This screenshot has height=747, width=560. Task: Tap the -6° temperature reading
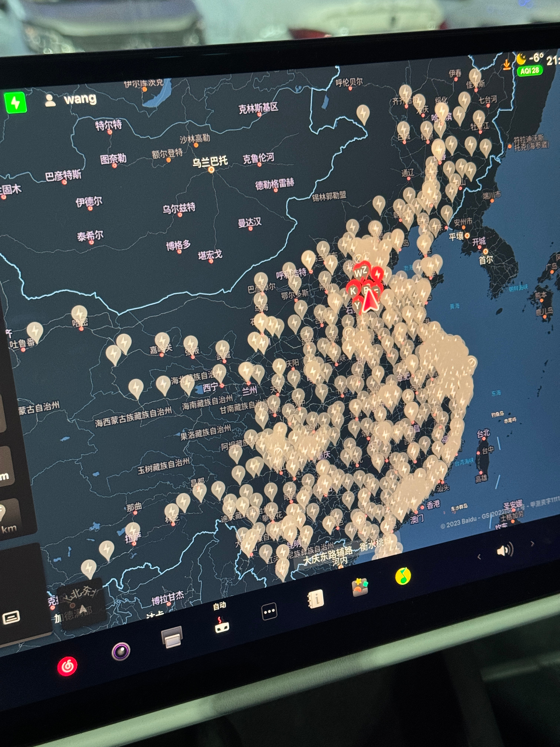click(536, 58)
